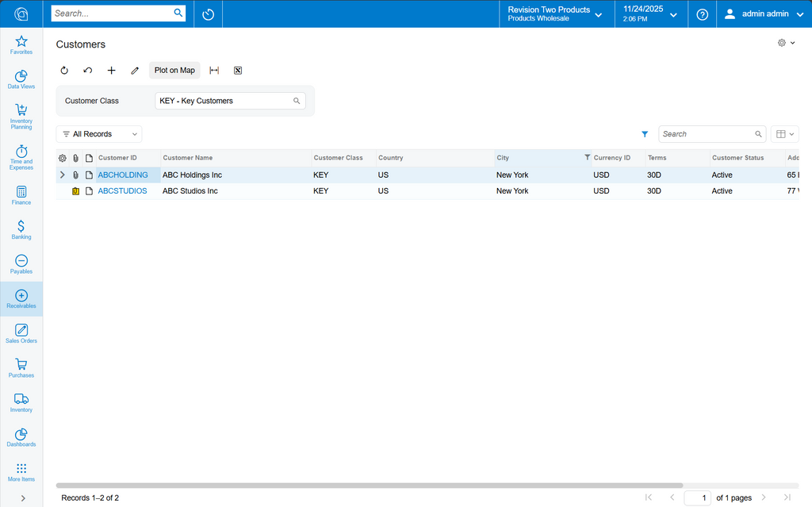Open the business date dropdown

[x=650, y=13]
